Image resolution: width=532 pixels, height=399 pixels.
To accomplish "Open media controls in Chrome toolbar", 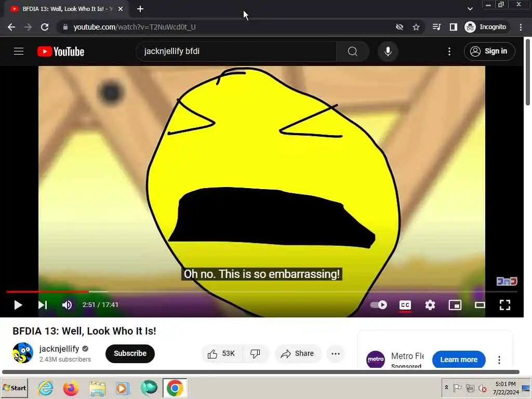I will 436,27.
